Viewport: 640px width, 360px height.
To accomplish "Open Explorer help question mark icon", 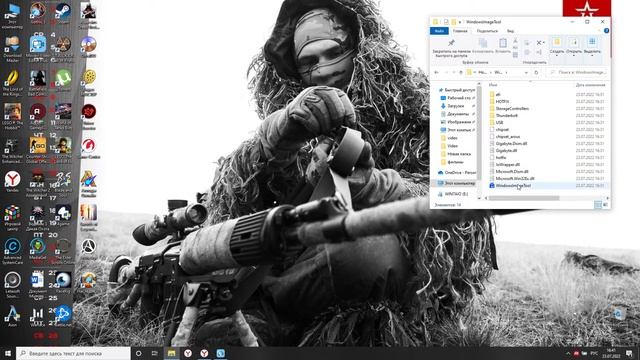I will coord(606,31).
